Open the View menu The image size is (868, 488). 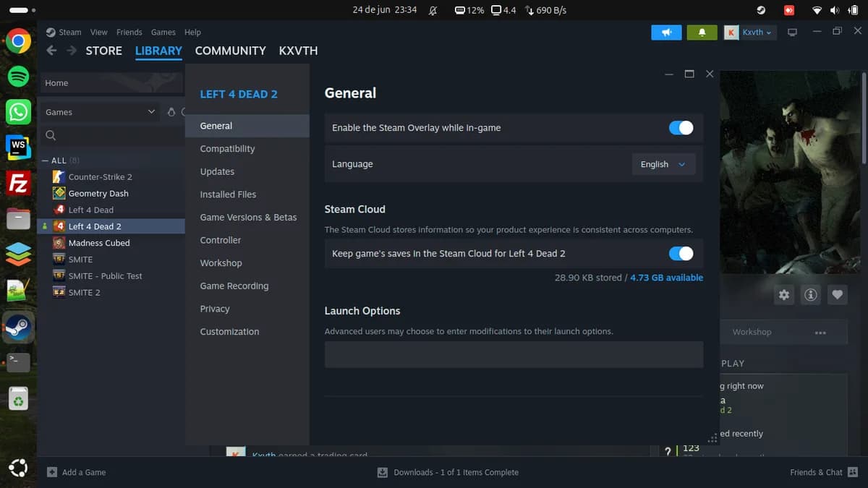pyautogui.click(x=99, y=33)
